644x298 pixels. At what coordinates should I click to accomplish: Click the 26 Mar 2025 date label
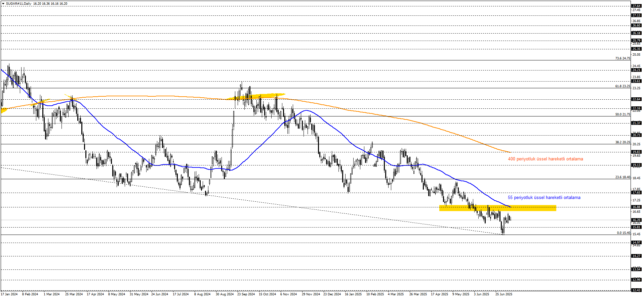pyautogui.click(x=418, y=294)
